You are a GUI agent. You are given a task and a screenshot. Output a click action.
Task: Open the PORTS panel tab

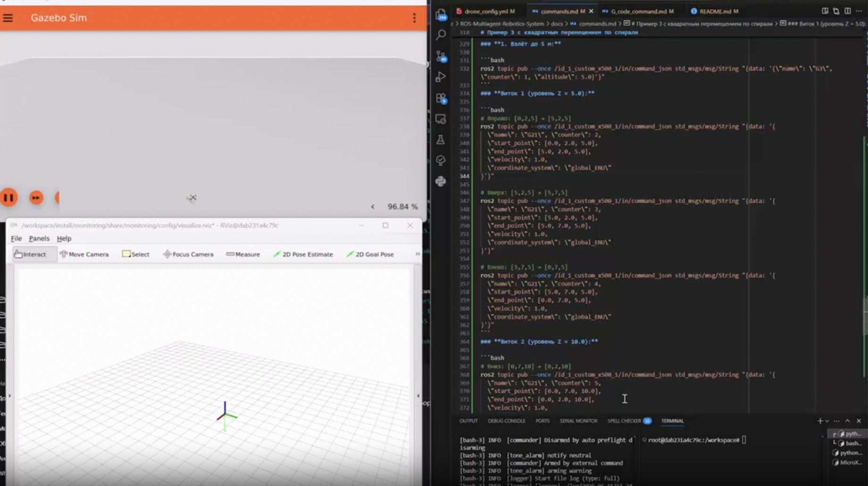point(542,421)
